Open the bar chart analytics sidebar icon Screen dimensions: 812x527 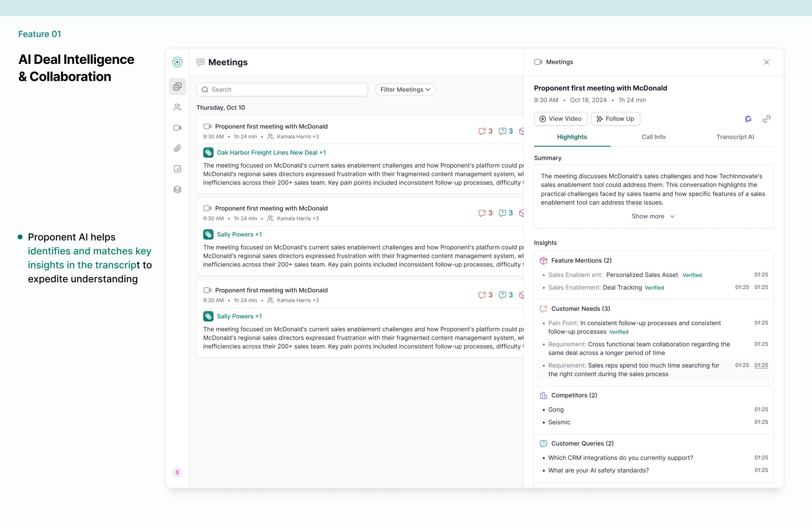click(177, 169)
